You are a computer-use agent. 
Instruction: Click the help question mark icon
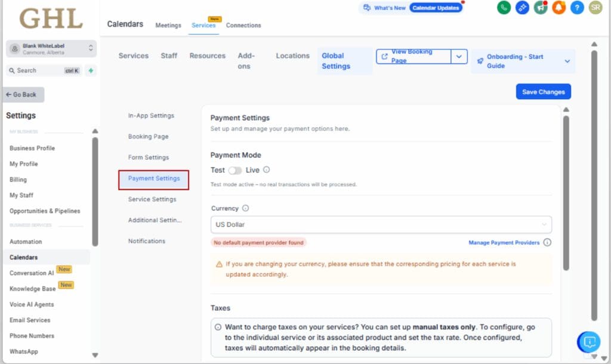pyautogui.click(x=576, y=8)
